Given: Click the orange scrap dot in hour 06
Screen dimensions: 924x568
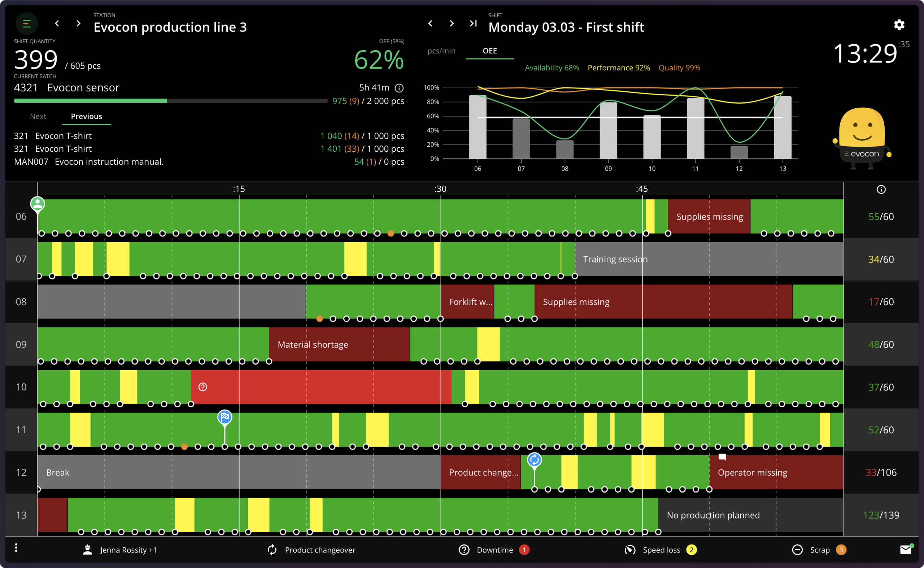Looking at the screenshot, I should [x=391, y=233].
